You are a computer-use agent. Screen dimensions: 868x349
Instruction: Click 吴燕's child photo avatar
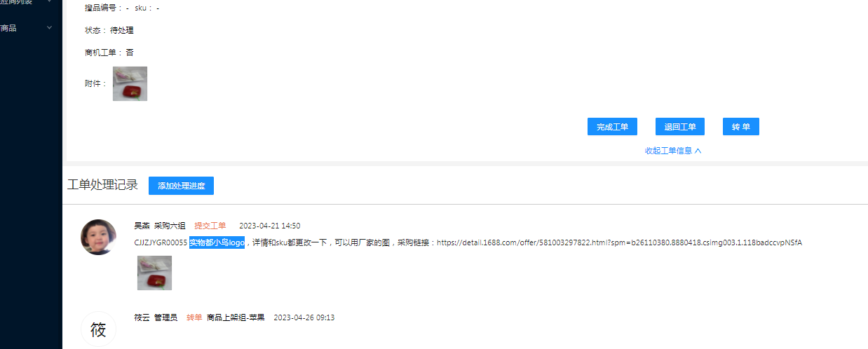[x=98, y=237]
